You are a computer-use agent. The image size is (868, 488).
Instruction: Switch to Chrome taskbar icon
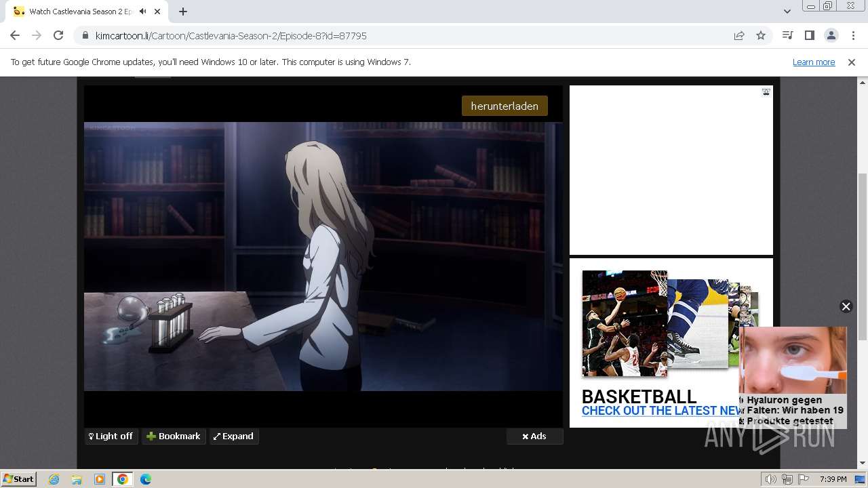(x=123, y=479)
